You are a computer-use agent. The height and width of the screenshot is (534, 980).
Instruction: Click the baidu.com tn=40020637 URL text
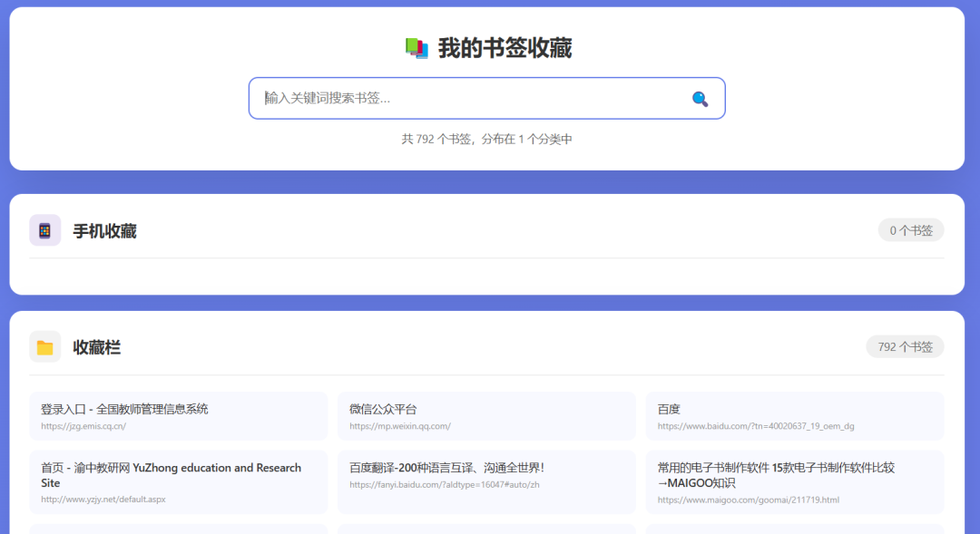coord(756,427)
